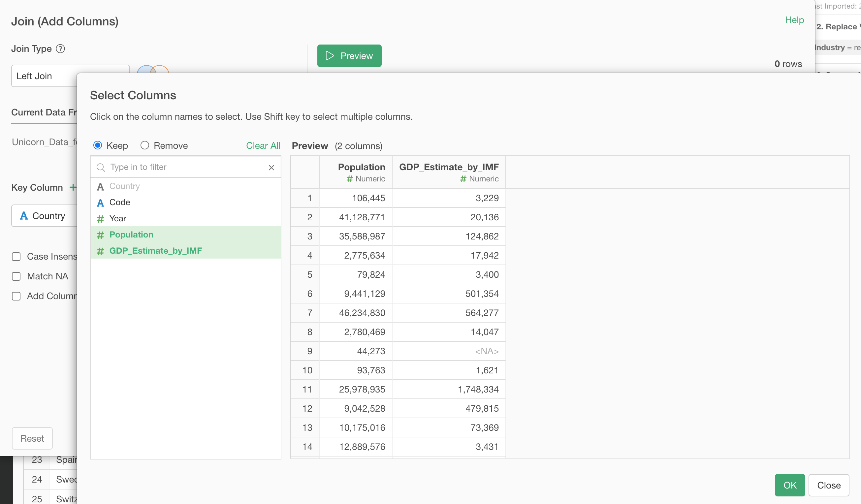861x504 pixels.
Task: Click the Clear All link
Action: (263, 145)
